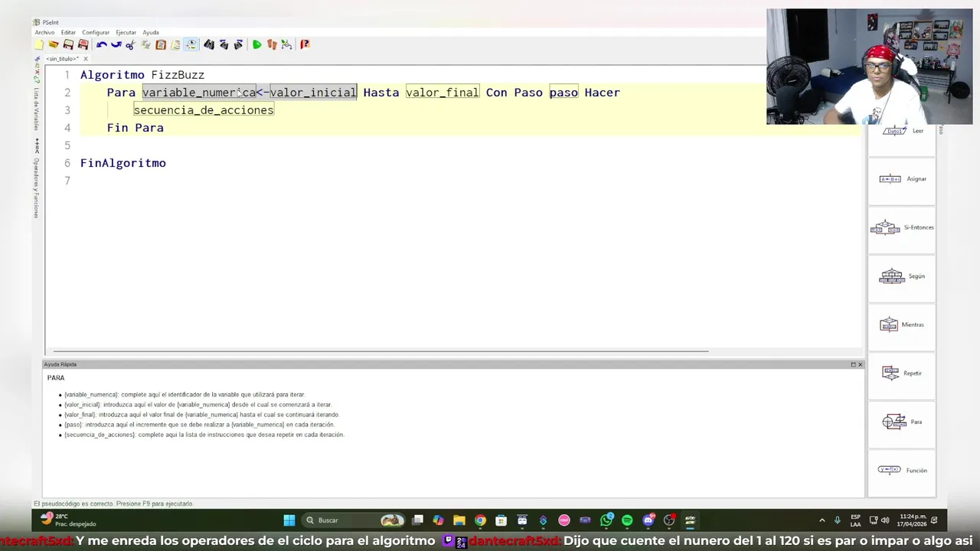The height and width of the screenshot is (551, 980).
Task: Open the flowchart diagram icon
Action: tap(286, 44)
